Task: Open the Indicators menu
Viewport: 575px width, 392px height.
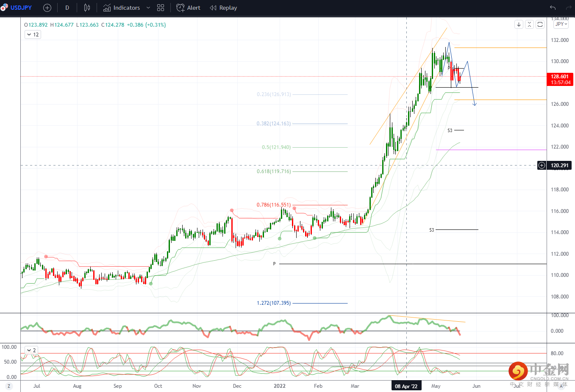Action: click(122, 8)
